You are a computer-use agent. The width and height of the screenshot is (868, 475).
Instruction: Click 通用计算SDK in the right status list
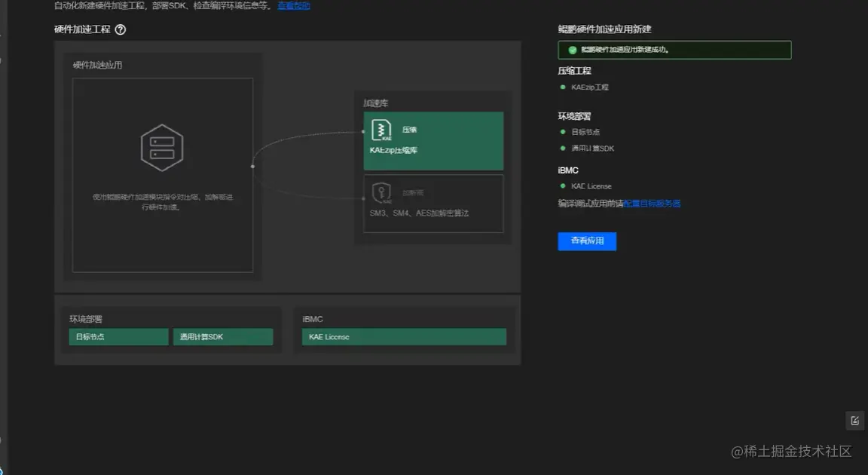(x=592, y=149)
